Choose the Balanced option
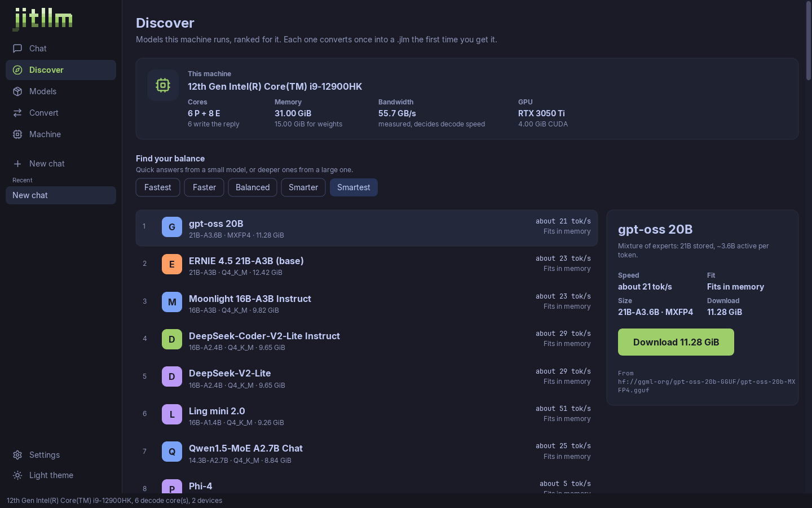 coord(253,187)
